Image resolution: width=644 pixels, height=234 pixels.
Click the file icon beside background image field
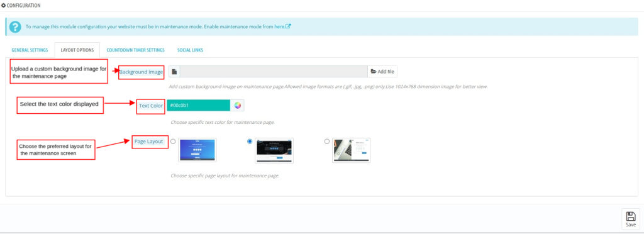tap(174, 72)
